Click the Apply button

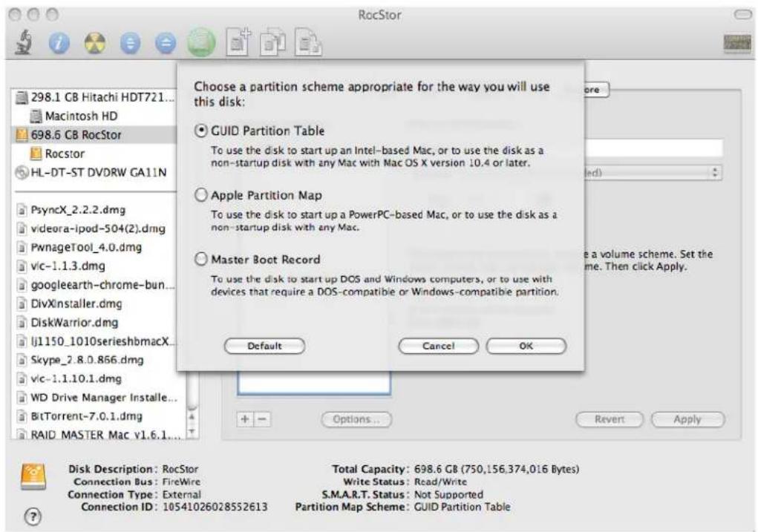687,419
